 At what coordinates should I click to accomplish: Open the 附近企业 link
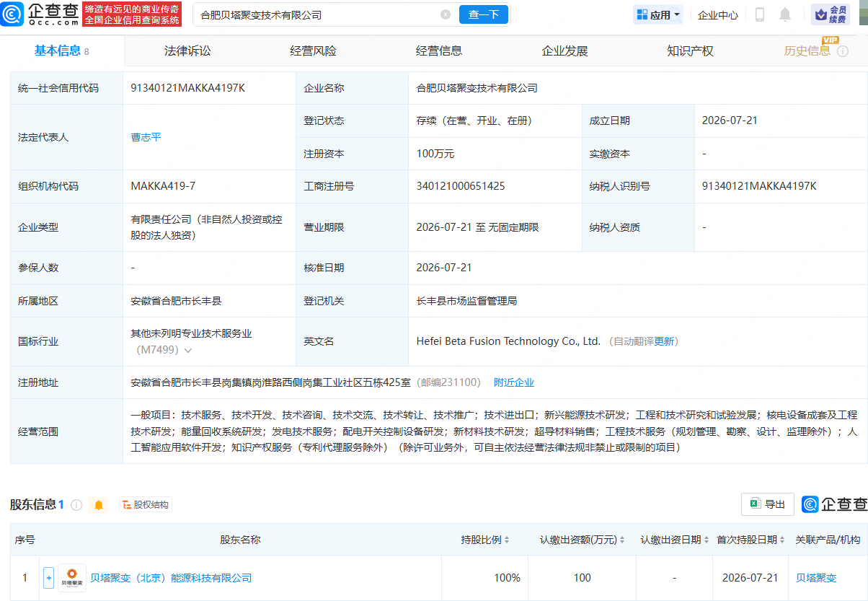(x=514, y=382)
